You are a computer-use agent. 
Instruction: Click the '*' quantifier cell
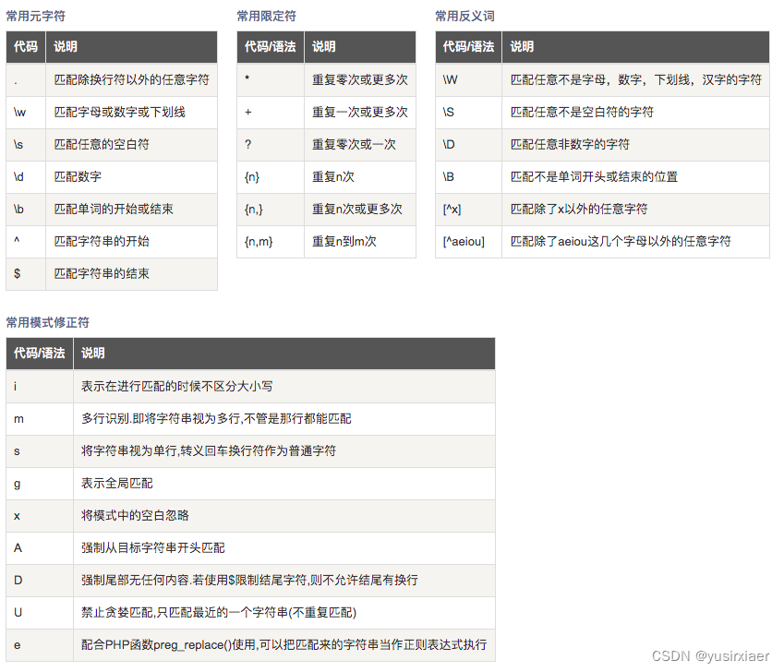coord(271,80)
